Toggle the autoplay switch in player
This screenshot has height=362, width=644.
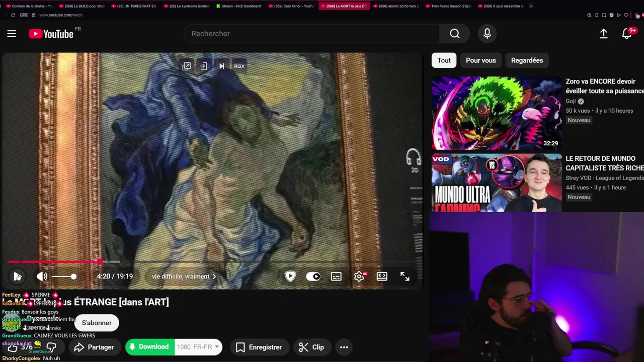point(313,277)
